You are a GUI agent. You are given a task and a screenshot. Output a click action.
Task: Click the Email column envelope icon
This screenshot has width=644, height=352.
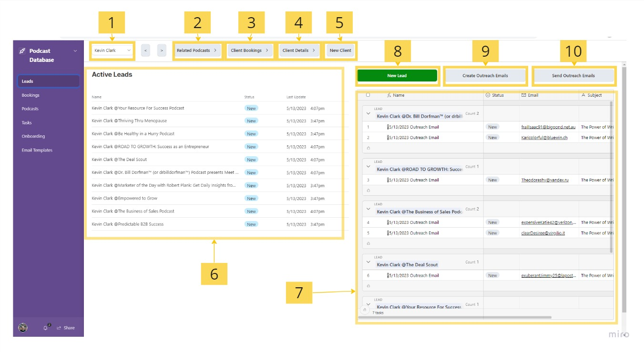pyautogui.click(x=524, y=95)
